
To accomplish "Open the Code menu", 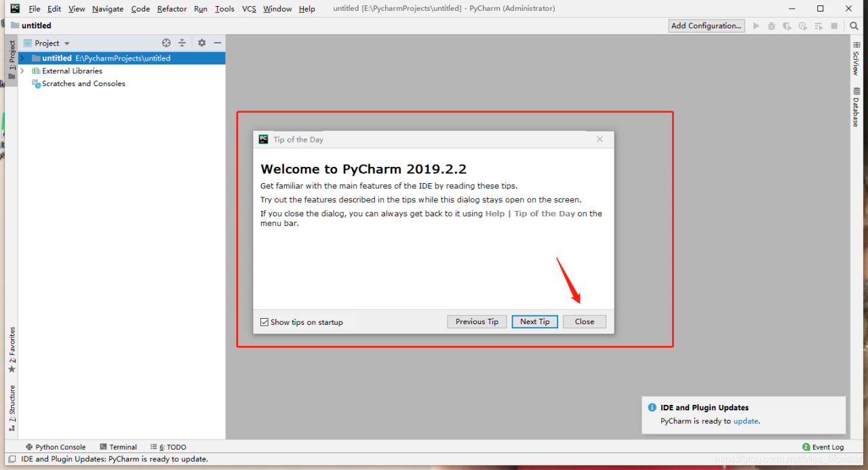I will 140,9.
